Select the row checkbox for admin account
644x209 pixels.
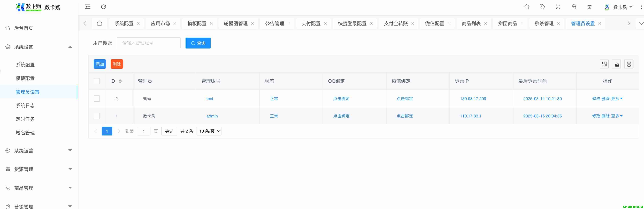[x=97, y=116]
